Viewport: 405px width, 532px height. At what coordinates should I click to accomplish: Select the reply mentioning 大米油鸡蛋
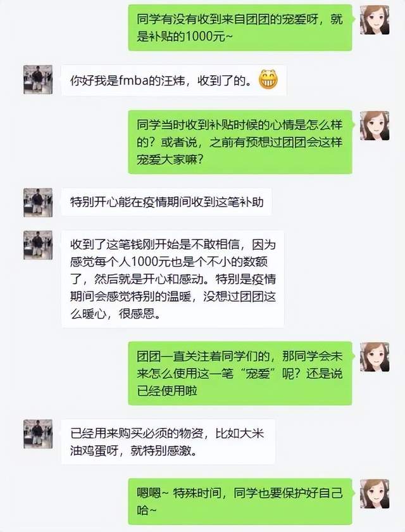click(x=168, y=442)
